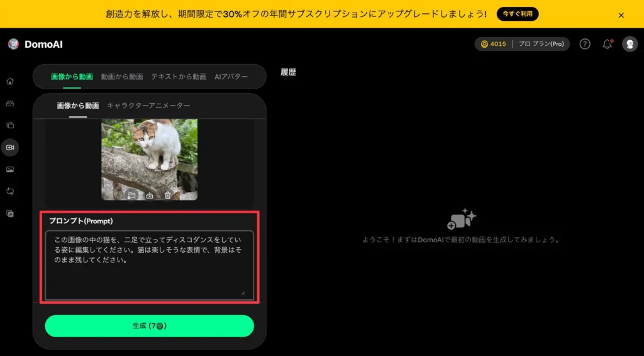
Task: Switch to テキストから動画 tab
Action: pyautogui.click(x=179, y=77)
